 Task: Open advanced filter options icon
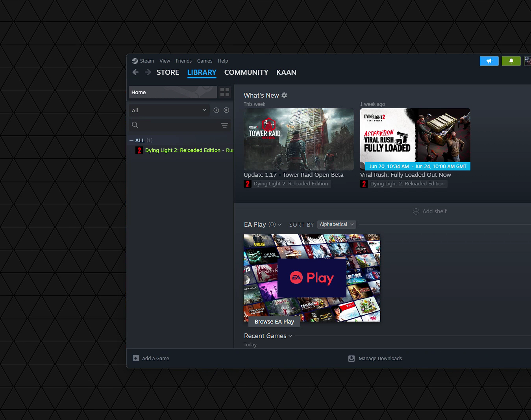[x=225, y=125]
